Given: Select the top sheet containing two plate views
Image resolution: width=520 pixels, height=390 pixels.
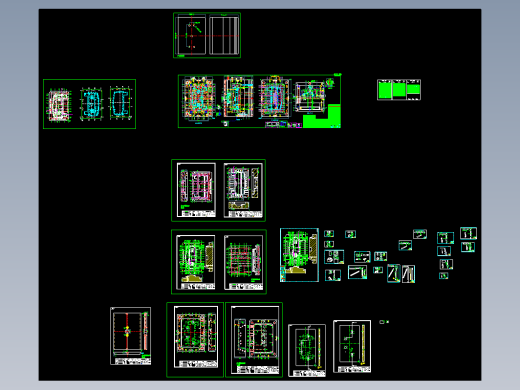Looking at the screenshot, I should pyautogui.click(x=207, y=35).
